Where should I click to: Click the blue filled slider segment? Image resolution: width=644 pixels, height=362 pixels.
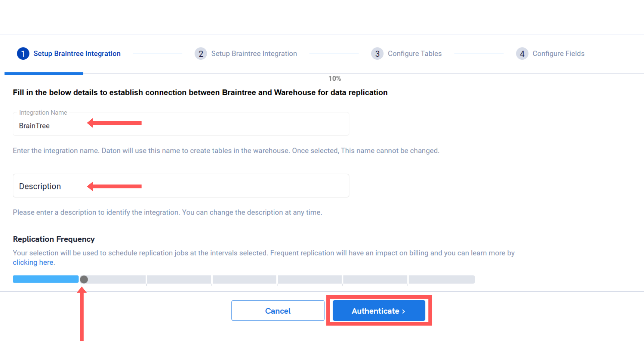click(x=46, y=279)
